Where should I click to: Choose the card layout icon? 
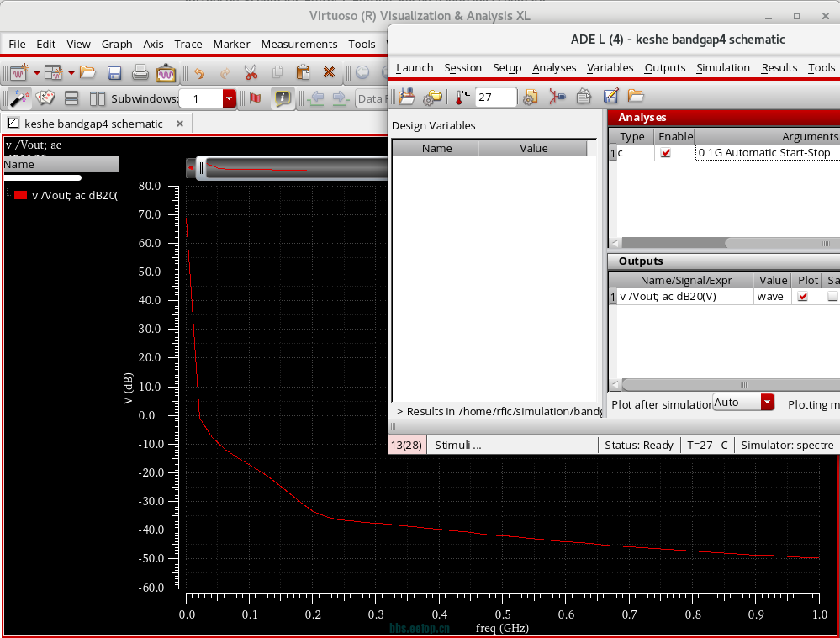[45, 98]
